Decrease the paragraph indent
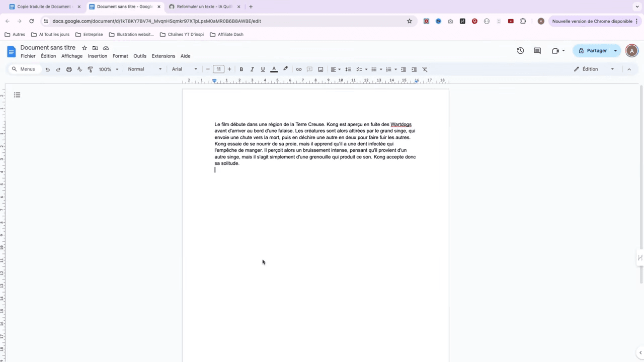 pos(403,69)
